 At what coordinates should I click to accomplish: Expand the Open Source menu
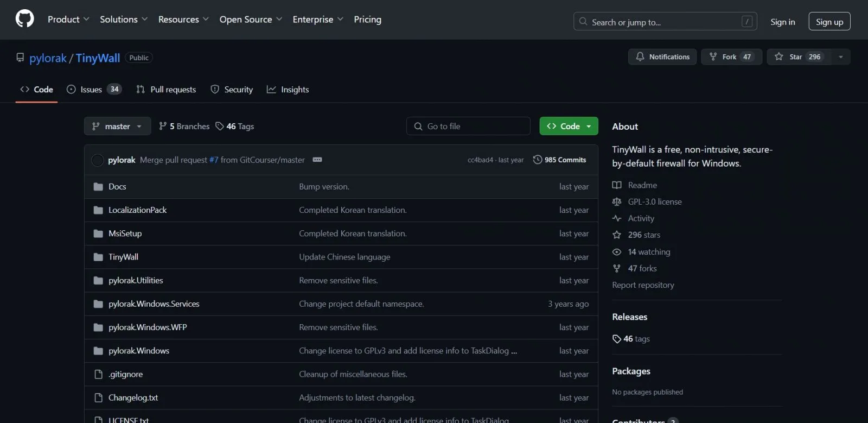251,20
